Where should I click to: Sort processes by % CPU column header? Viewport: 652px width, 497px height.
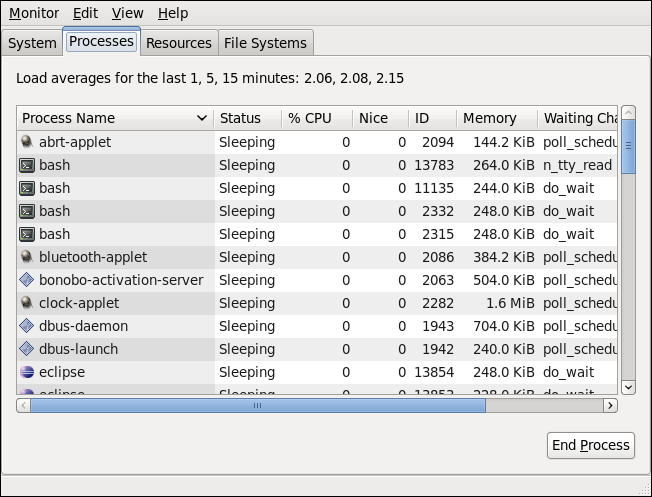[x=316, y=118]
